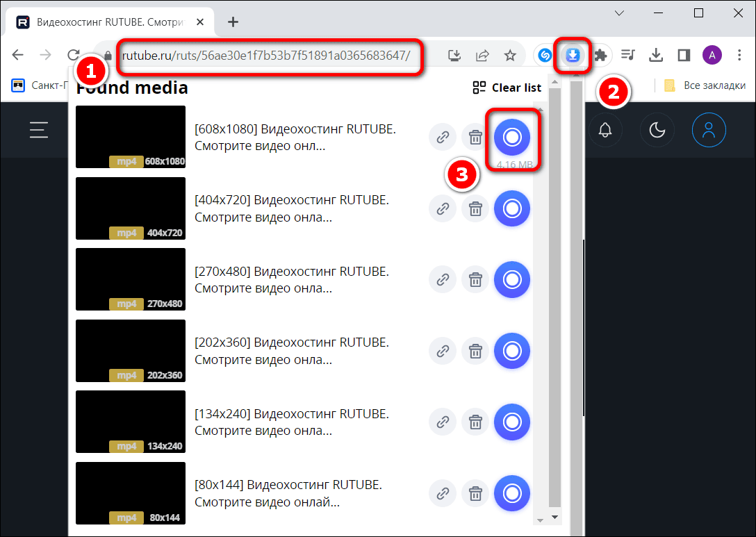This screenshot has width=756, height=537.
Task: Open the media control playlist icon
Action: click(x=627, y=56)
